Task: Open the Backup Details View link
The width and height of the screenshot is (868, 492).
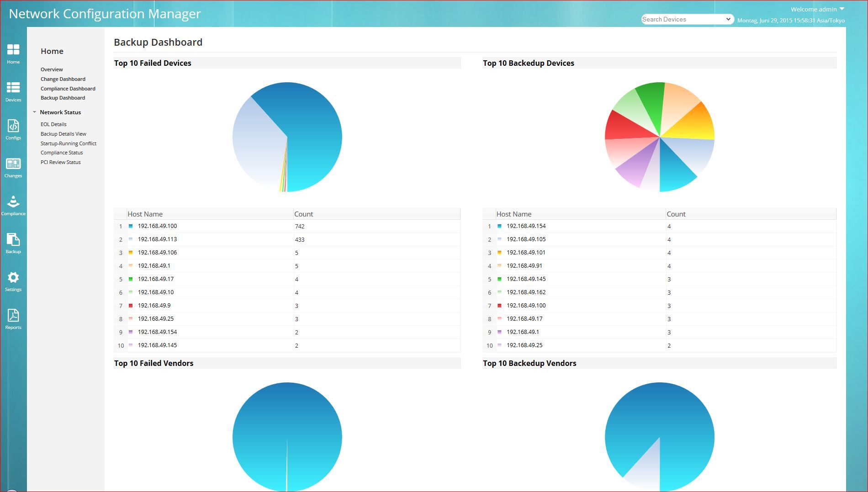Action: pos(63,133)
